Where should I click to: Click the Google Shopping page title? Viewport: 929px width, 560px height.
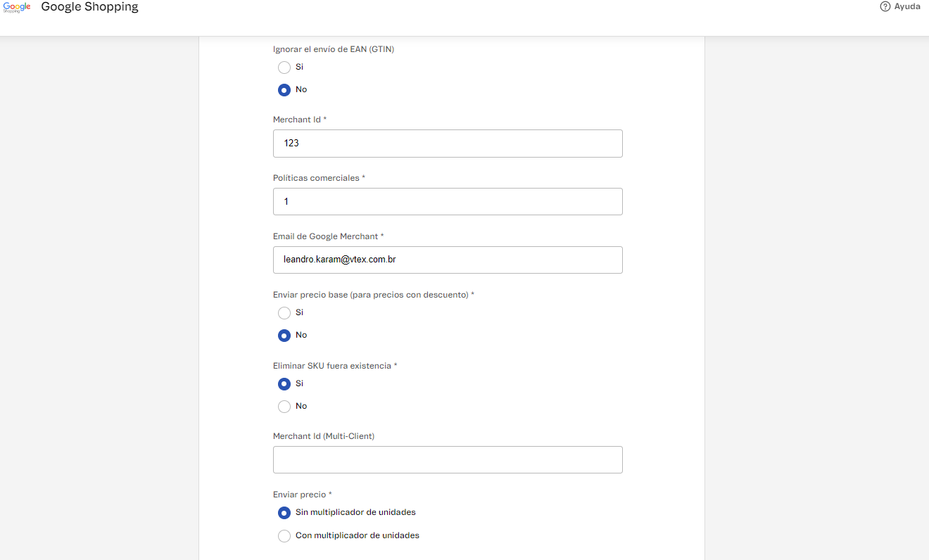pyautogui.click(x=89, y=7)
